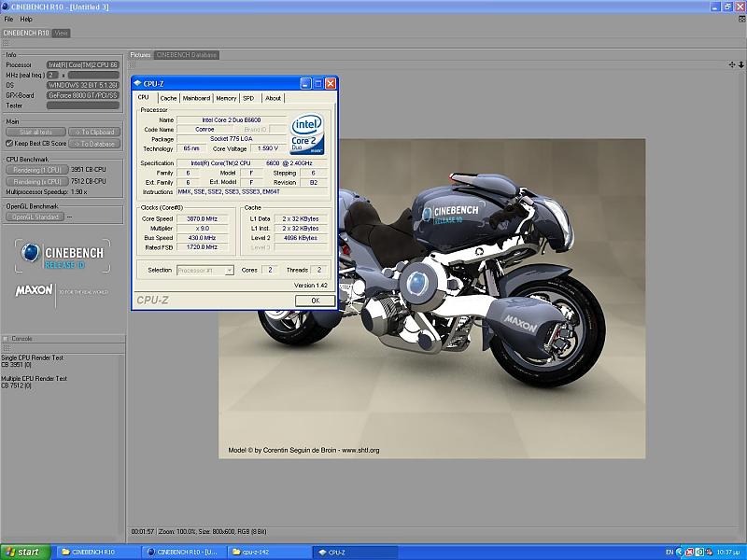Click the down arrow icon above the picture
This screenshot has height=560, width=747.
[741, 64]
